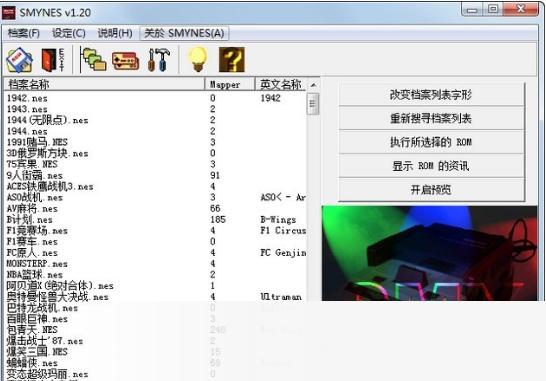Select MONSTERP.nes in the list
This screenshot has height=381, width=546.
pyautogui.click(x=37, y=264)
